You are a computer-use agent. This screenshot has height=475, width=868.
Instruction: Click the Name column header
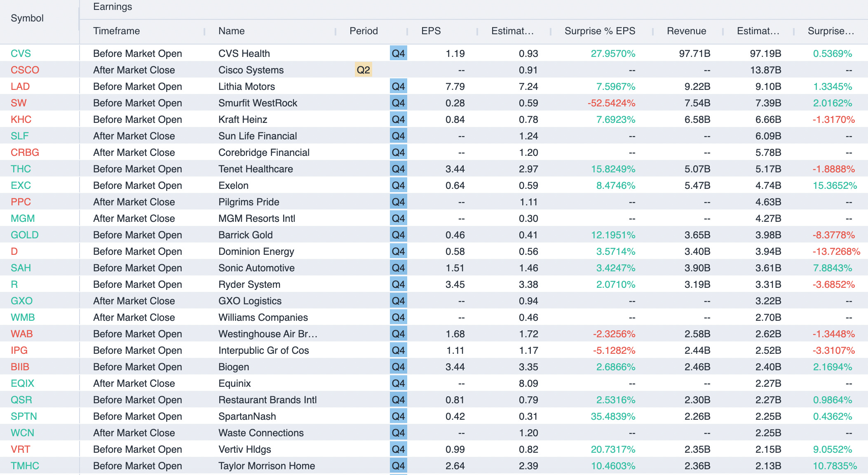(231, 31)
